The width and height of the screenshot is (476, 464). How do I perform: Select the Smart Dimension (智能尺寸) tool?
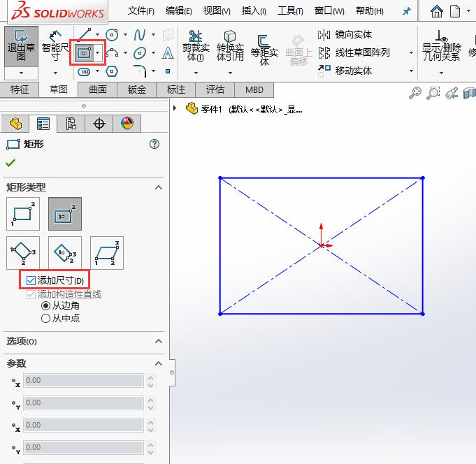[55, 46]
